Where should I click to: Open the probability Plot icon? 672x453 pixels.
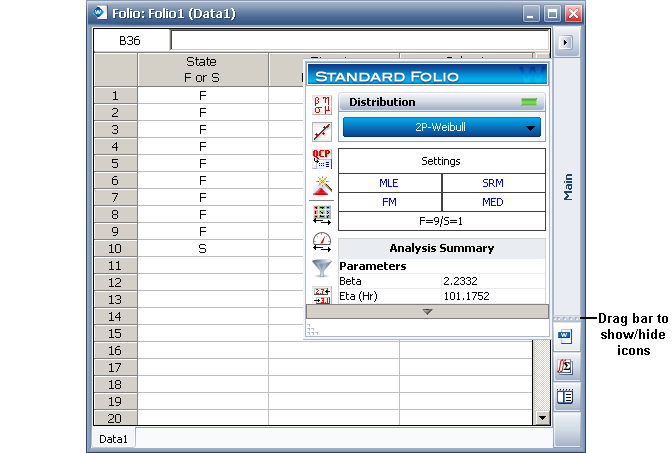(x=321, y=131)
